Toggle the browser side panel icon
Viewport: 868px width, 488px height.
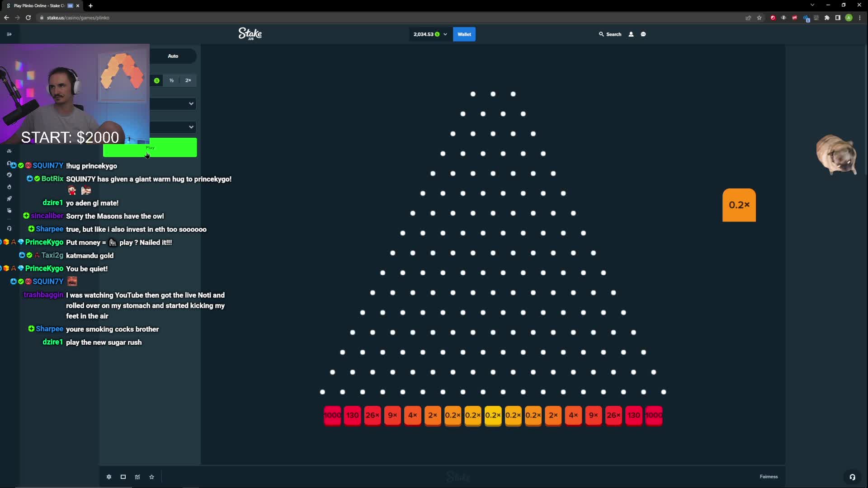(838, 18)
